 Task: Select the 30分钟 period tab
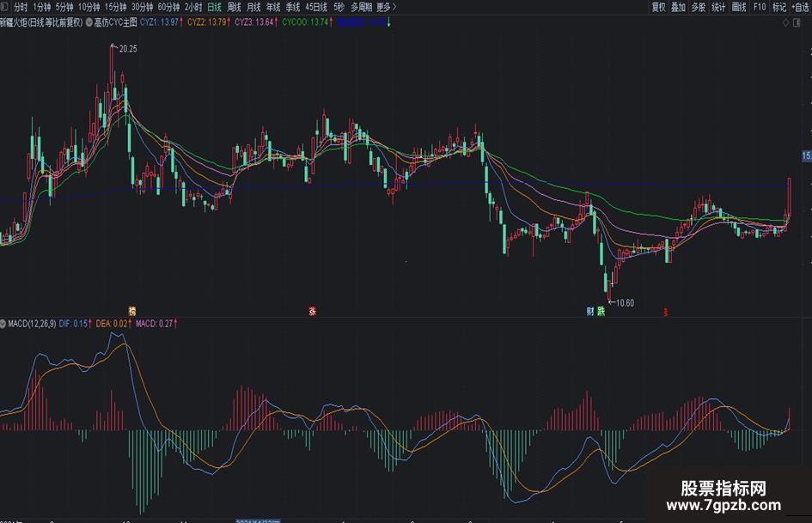click(142, 7)
